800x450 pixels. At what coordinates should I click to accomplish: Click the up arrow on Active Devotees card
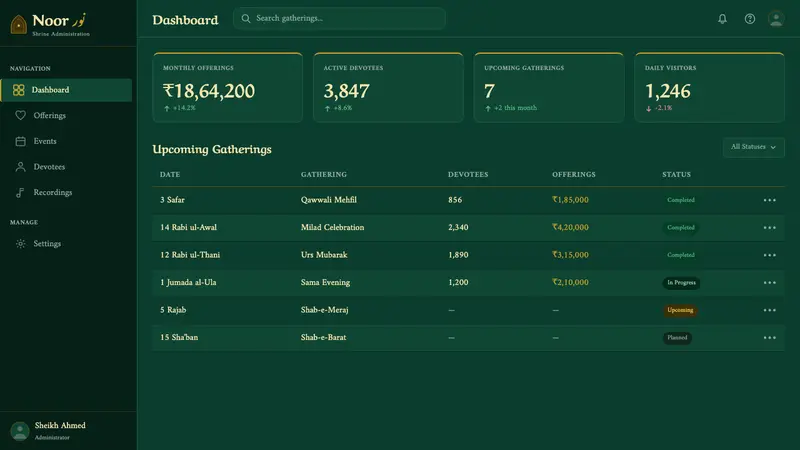(328, 108)
